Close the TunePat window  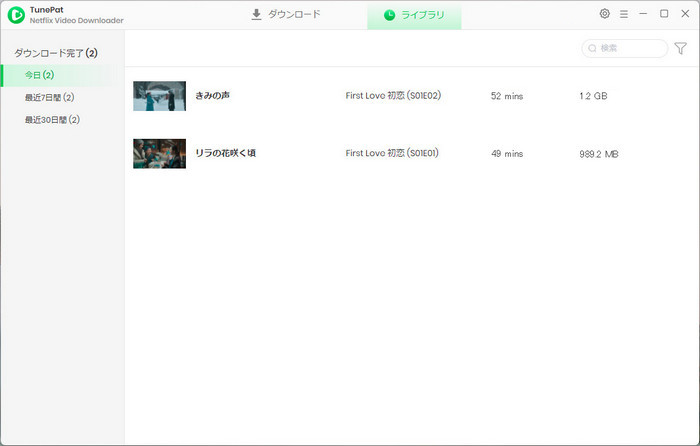tap(685, 14)
